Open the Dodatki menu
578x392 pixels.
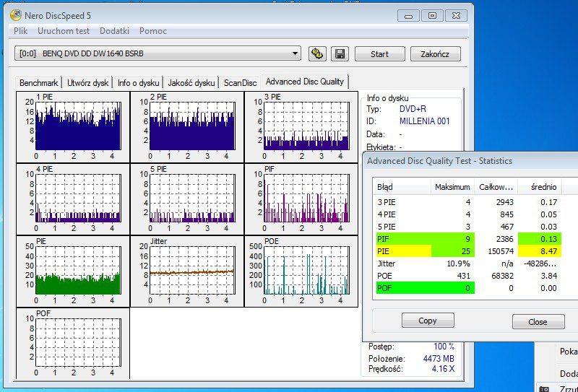tap(114, 31)
